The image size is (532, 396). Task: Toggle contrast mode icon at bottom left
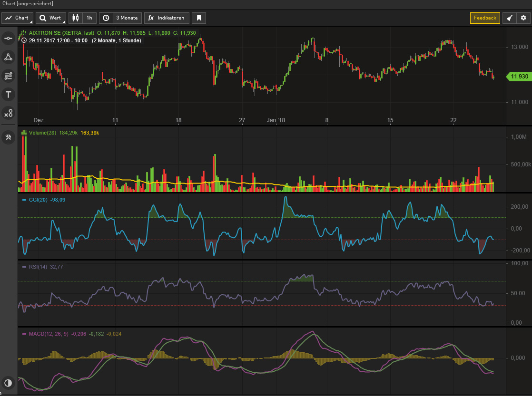click(x=8, y=383)
